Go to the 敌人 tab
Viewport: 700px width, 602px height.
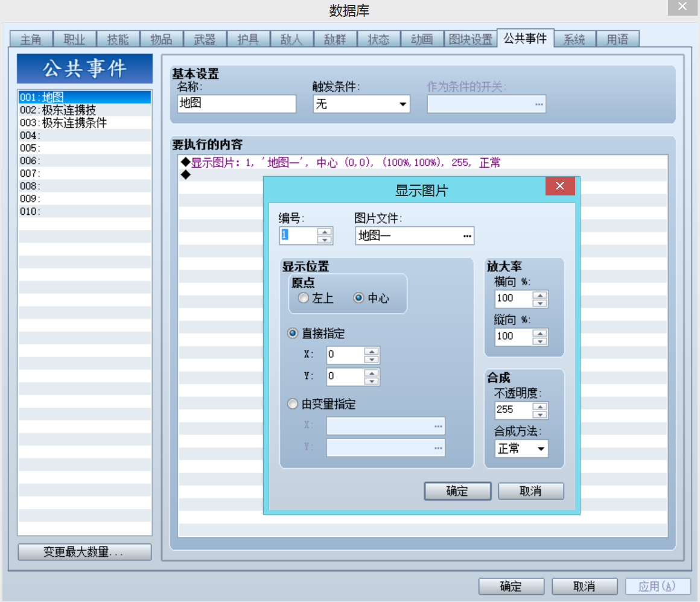(291, 39)
